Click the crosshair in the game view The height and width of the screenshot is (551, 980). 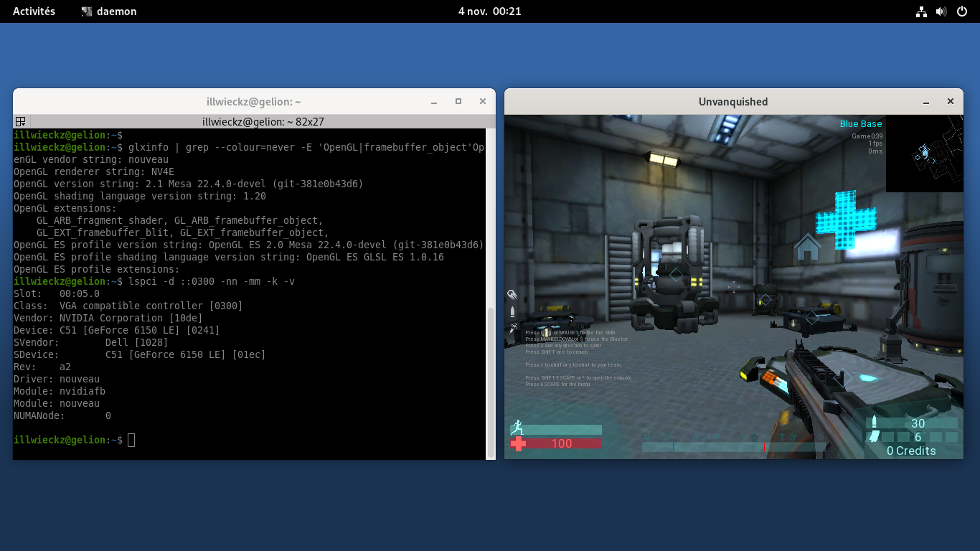point(733,287)
